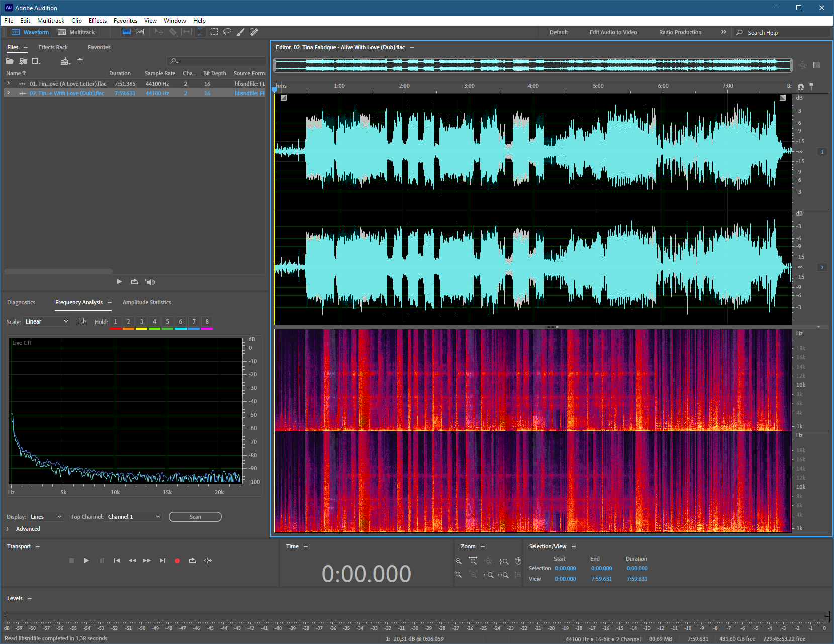The image size is (834, 644).
Task: Toggle Auto-Play speaker in Files panel
Action: click(150, 282)
